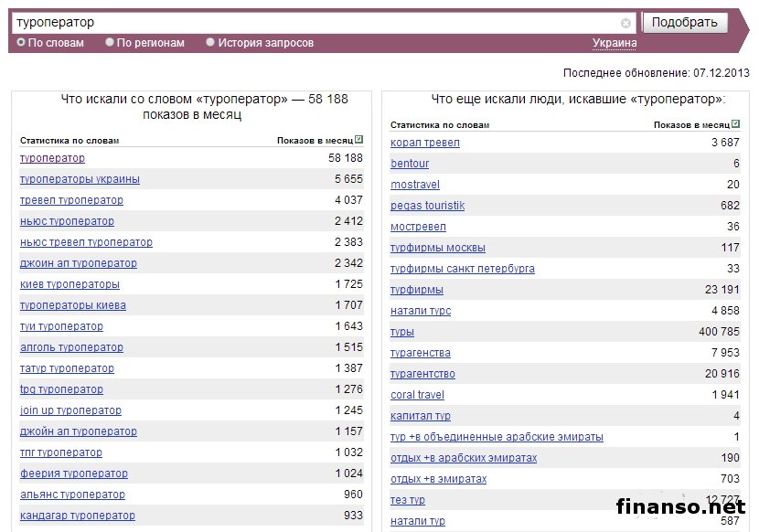The width and height of the screenshot is (759, 532).
Task: Click the кандагар туроператор link
Action: [x=77, y=516]
